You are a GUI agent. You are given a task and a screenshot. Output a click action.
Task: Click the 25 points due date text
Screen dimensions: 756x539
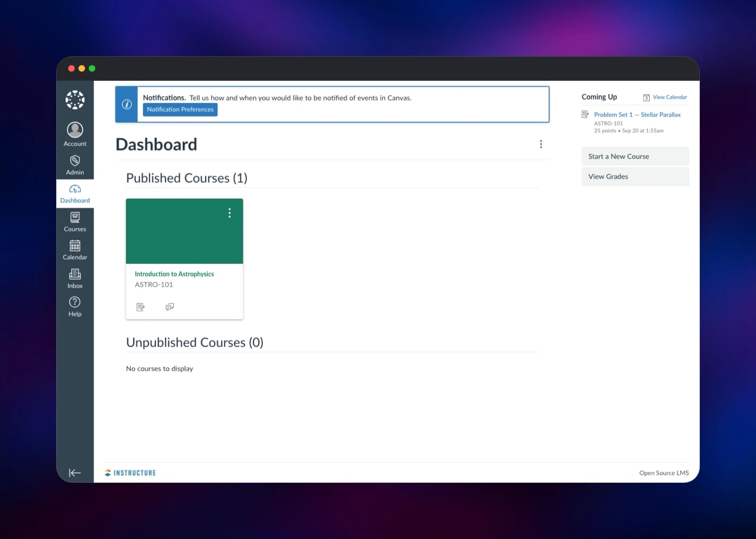tap(629, 131)
